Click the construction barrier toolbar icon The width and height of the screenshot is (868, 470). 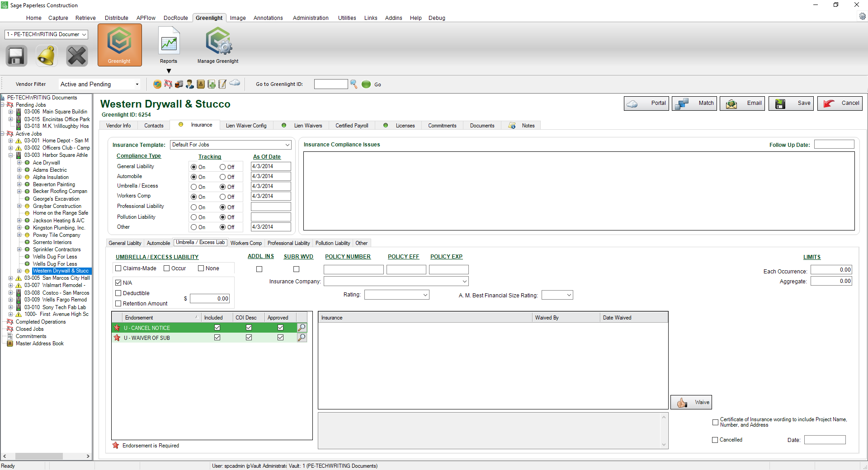click(168, 84)
